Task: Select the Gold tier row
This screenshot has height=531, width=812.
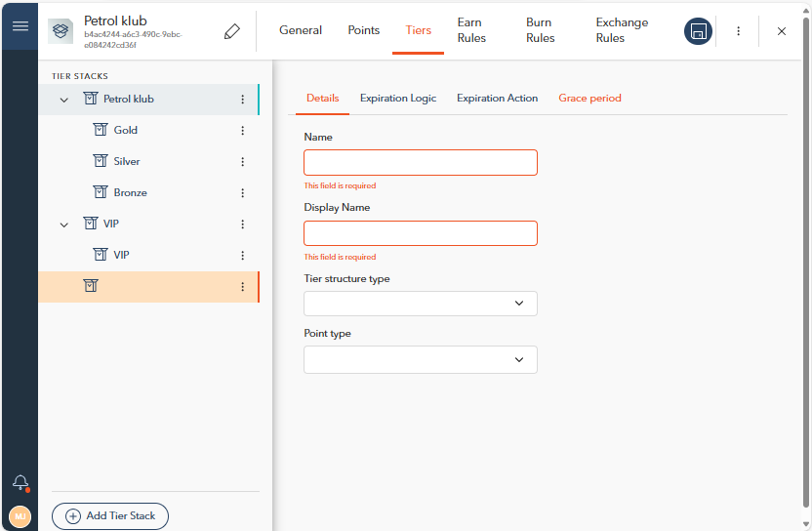Action: pos(148,131)
